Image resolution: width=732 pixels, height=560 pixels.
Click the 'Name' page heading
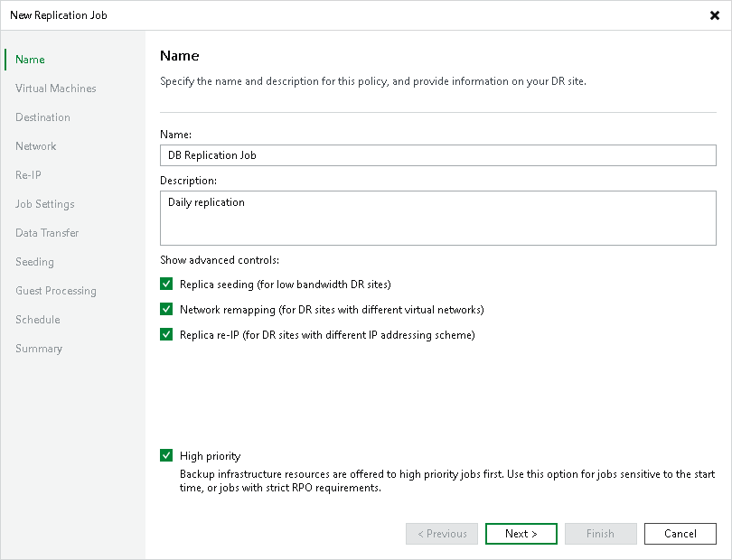pos(179,55)
